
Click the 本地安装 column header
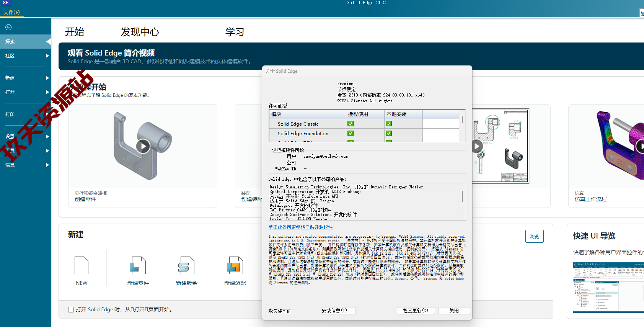point(404,114)
